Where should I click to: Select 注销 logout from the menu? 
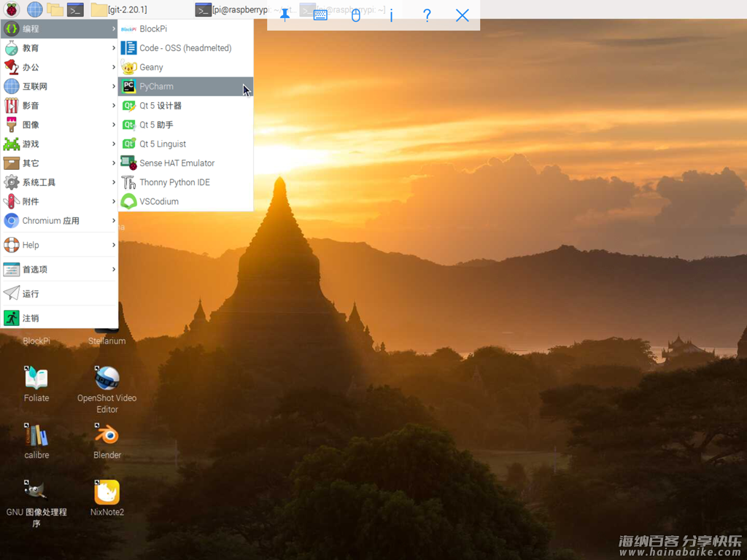[59, 318]
